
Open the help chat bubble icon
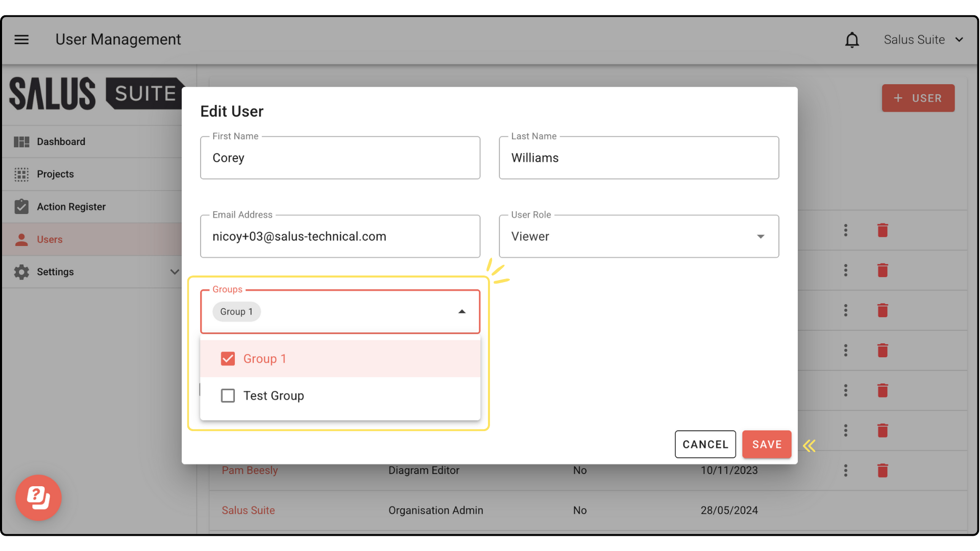[x=38, y=497]
